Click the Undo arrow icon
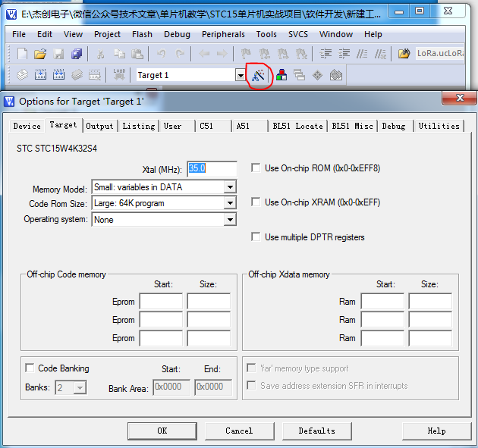478x448 pixels. click(x=162, y=54)
